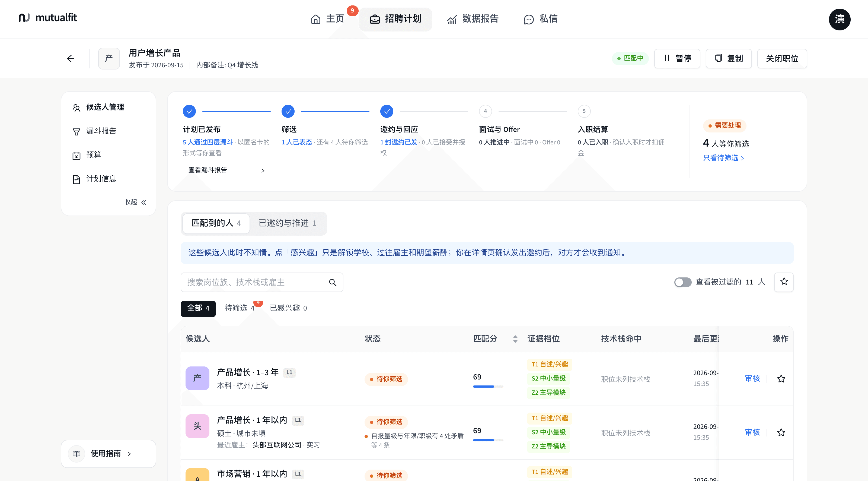Screen dimensions: 868x481
Task: Go back with the left arrow icon
Action: coord(71,59)
